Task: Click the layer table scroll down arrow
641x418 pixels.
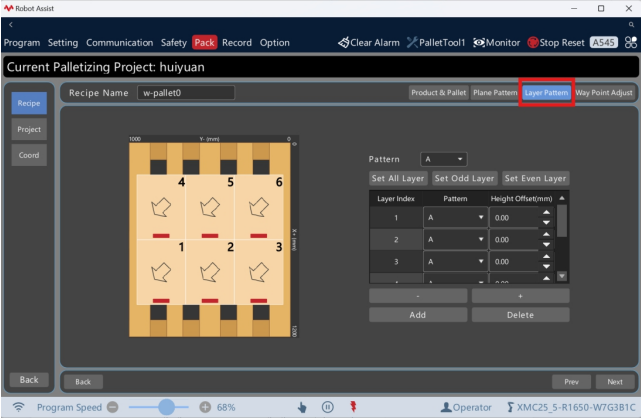Action: (562, 276)
